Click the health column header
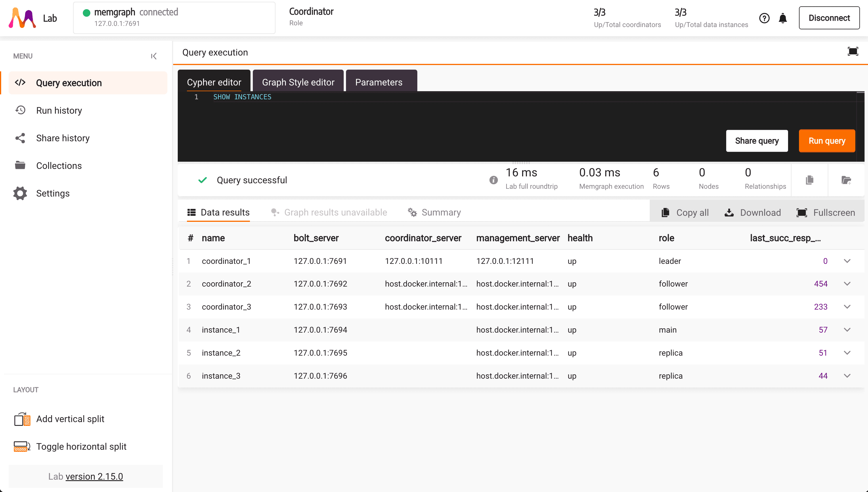 (580, 238)
